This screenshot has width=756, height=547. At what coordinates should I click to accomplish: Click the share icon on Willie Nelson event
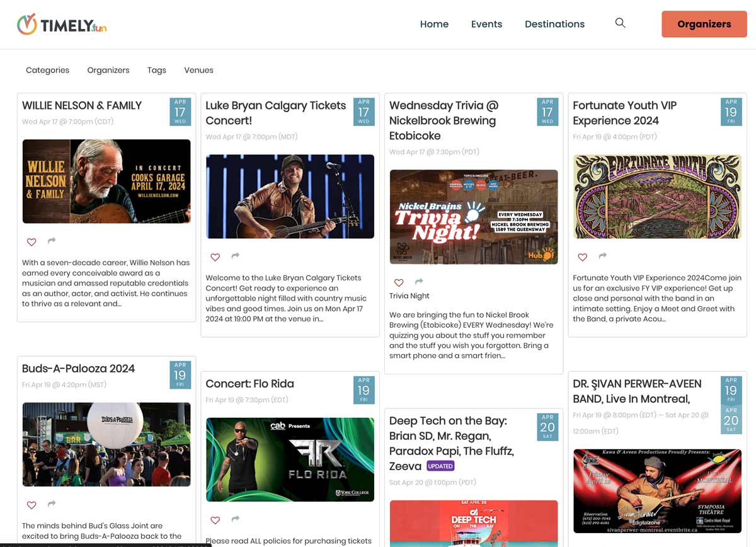click(51, 241)
